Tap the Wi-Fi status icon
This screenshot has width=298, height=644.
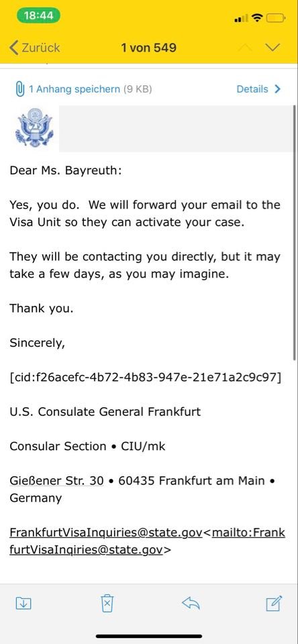click(257, 17)
